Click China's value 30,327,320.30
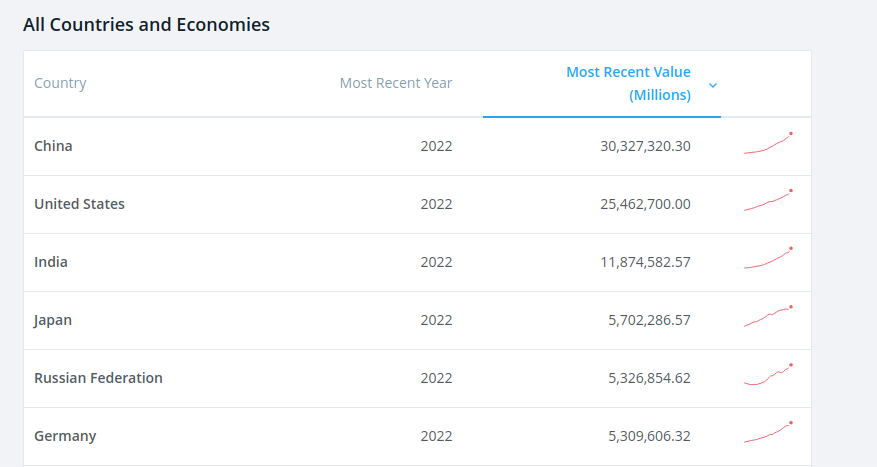Screen dimensions: 877x467 [x=645, y=146]
